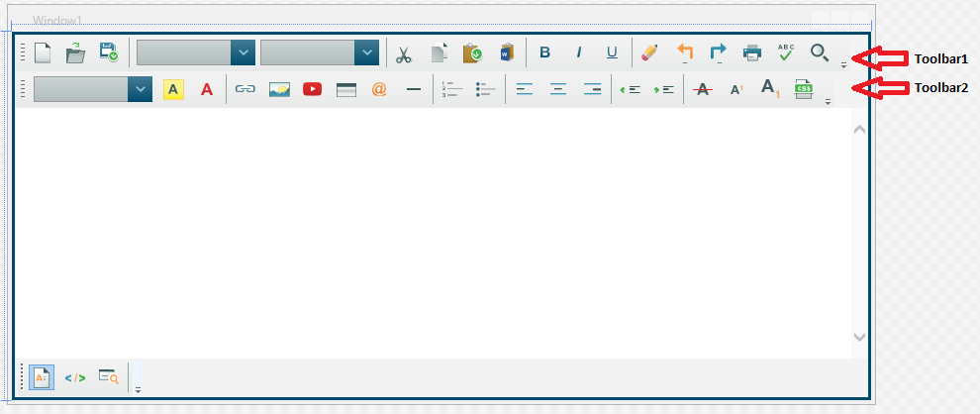
Task: Expand Toolbar2 overflow options arrow
Action: (x=829, y=101)
